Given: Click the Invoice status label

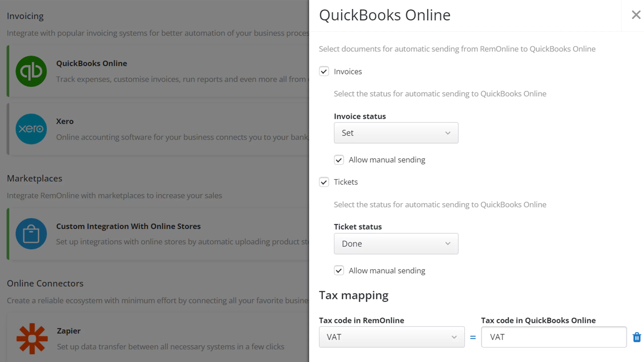Looking at the screenshot, I should point(360,116).
